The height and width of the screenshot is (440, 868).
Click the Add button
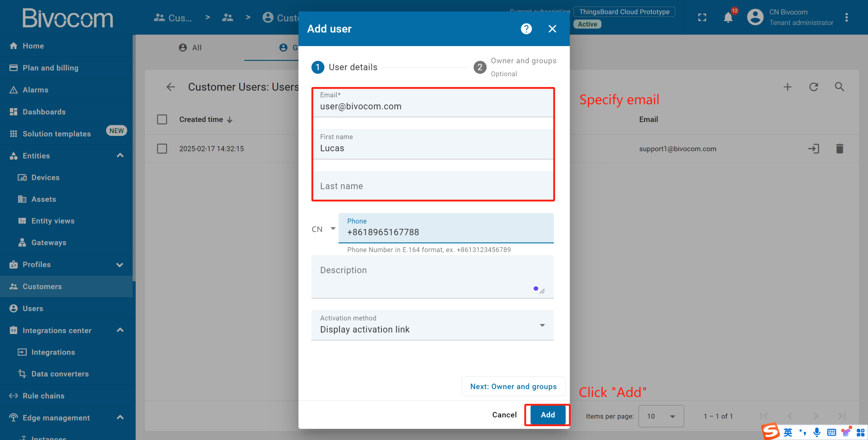tap(548, 415)
